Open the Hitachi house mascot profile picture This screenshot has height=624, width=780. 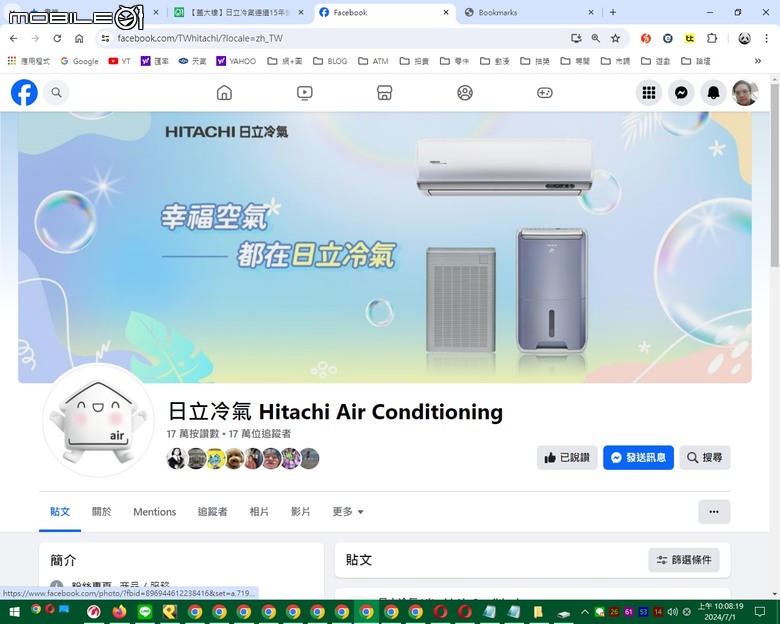tap(98, 419)
